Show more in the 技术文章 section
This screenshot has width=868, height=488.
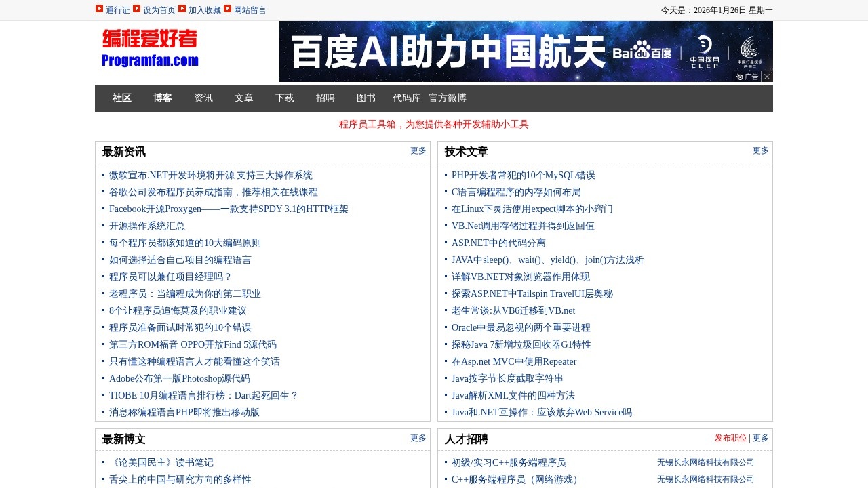(x=761, y=150)
